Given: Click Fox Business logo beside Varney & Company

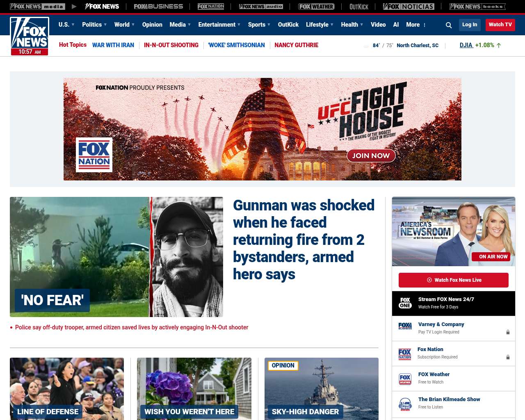Looking at the screenshot, I should [x=405, y=326].
